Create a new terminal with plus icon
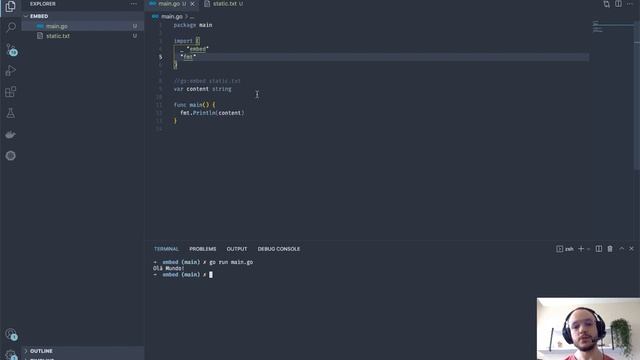Screen dimensions: 640x360 581,249
